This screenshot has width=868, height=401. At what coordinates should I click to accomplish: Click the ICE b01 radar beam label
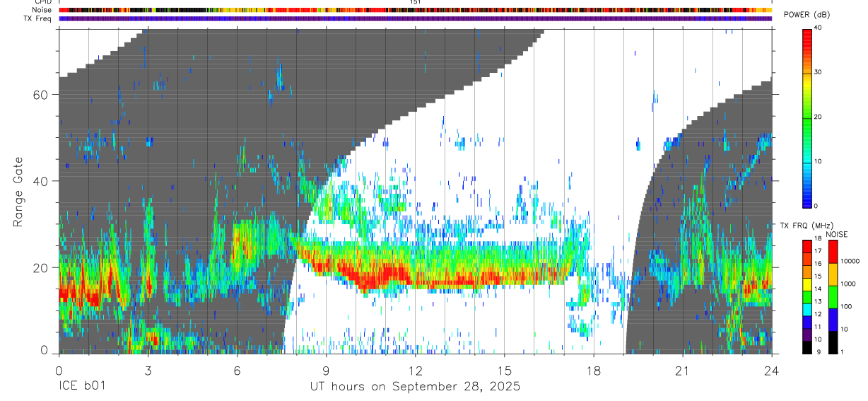pyautogui.click(x=83, y=387)
